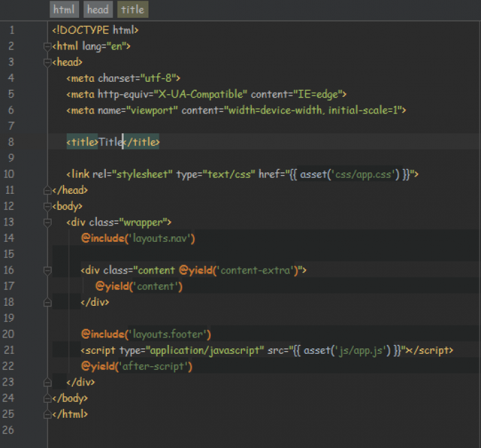Click fold marker at closing html tag
The width and height of the screenshot is (481, 448).
tap(47, 414)
